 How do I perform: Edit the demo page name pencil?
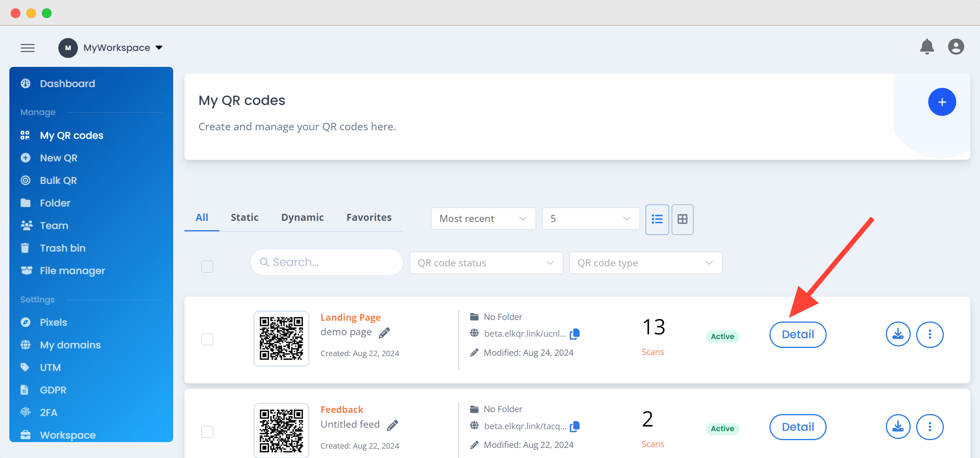384,333
